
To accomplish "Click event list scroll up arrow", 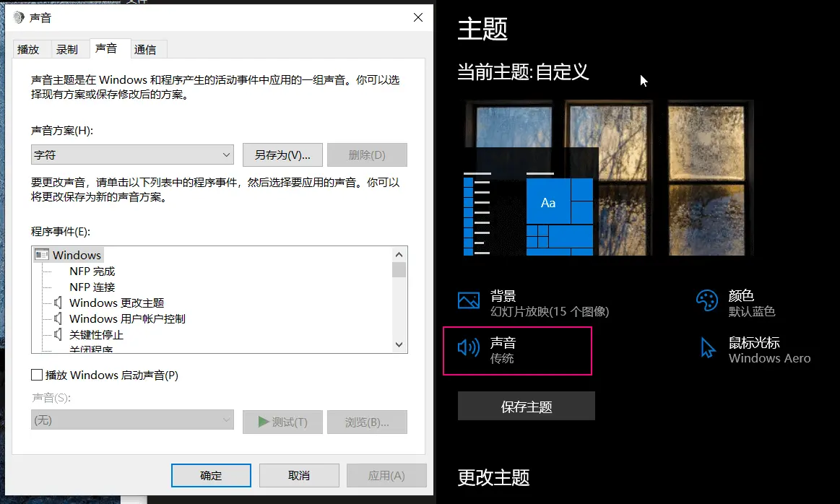I will 399,254.
